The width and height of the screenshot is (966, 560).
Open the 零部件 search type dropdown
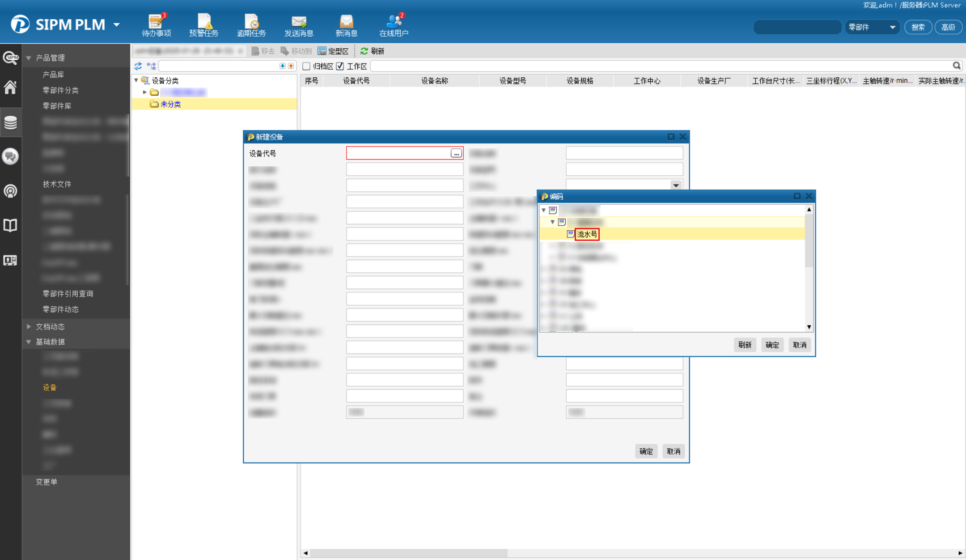click(872, 27)
